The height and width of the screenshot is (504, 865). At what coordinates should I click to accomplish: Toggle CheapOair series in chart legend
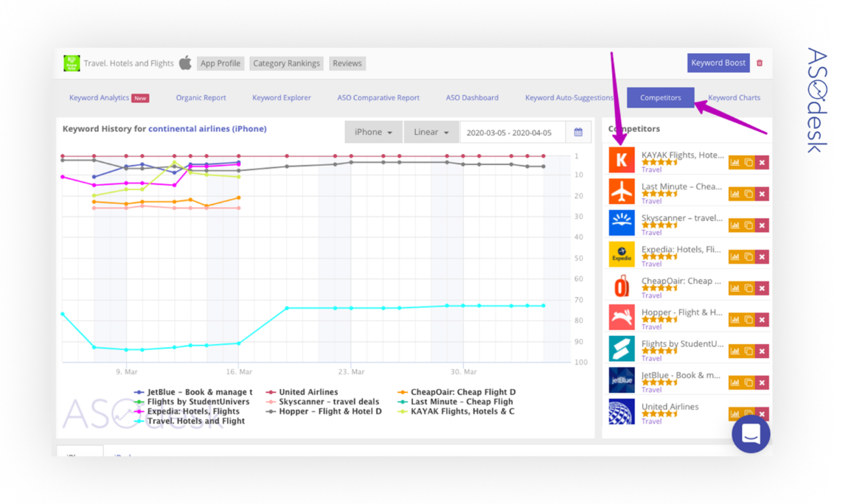tap(456, 392)
